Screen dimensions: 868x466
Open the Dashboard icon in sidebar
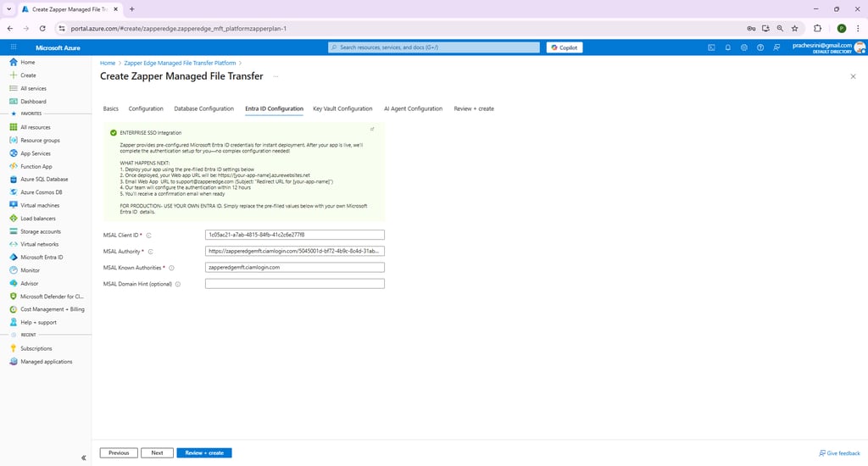(x=14, y=102)
